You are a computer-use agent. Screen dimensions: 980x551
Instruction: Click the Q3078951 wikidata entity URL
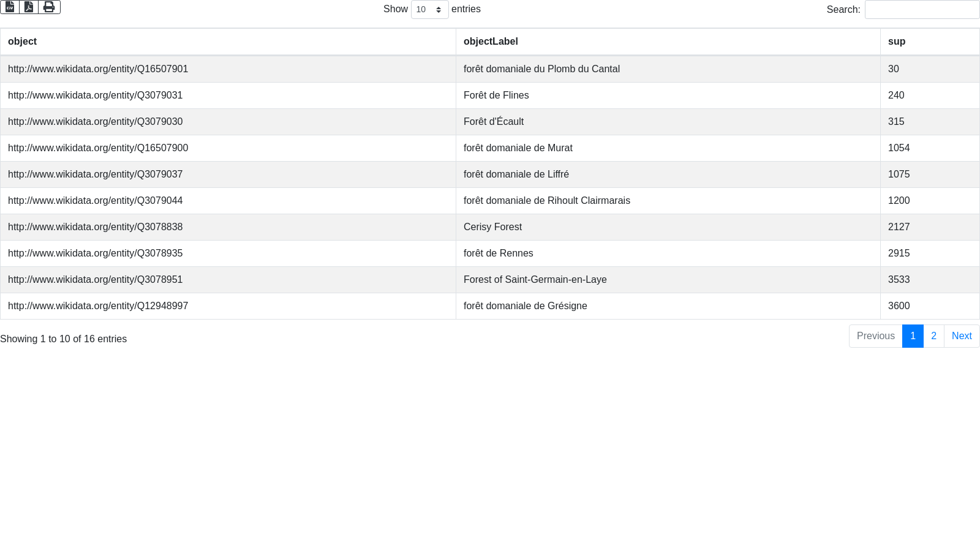click(x=95, y=280)
